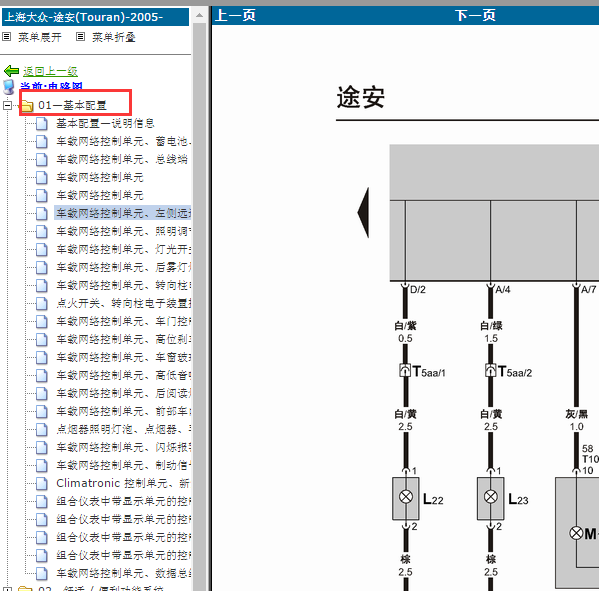Screen dimensions: 599x591
Task: Click 菜单折叠 text to collapse menu
Action: coord(114,37)
